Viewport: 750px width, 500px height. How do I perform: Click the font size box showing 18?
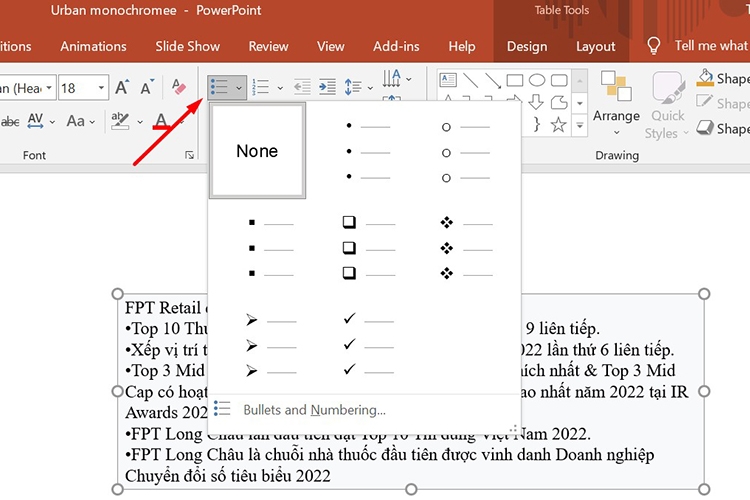[x=77, y=88]
